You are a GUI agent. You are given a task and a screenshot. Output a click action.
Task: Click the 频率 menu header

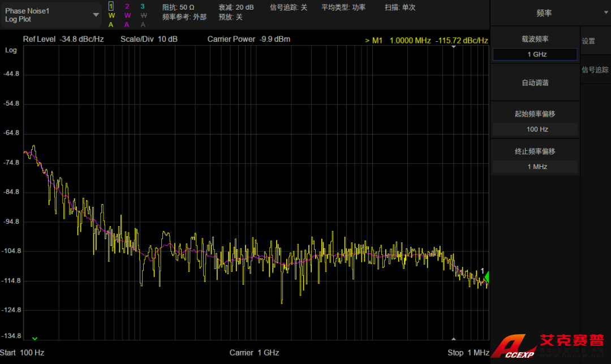click(x=544, y=13)
